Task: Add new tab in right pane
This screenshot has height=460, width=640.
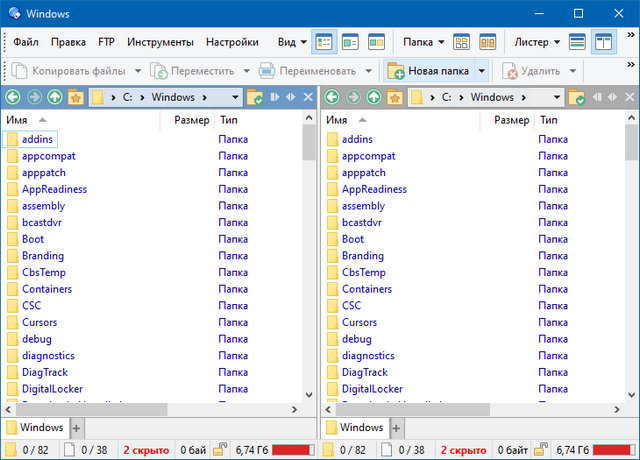Action: click(396, 428)
